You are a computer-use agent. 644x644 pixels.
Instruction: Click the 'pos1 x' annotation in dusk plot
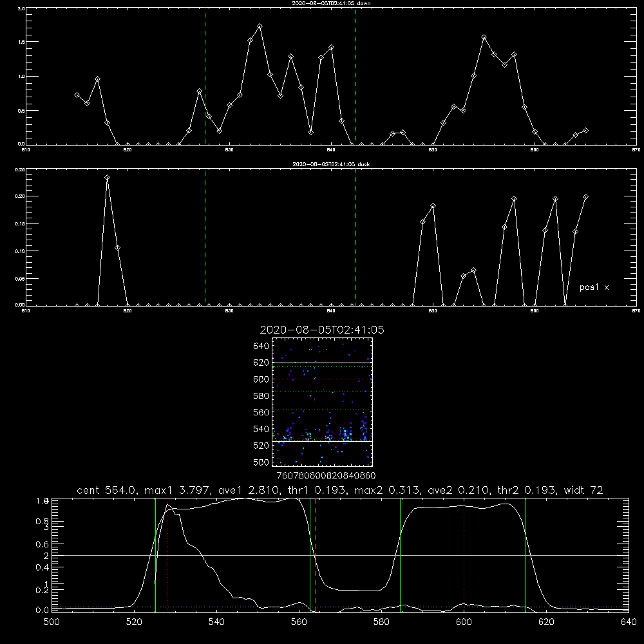click(594, 287)
